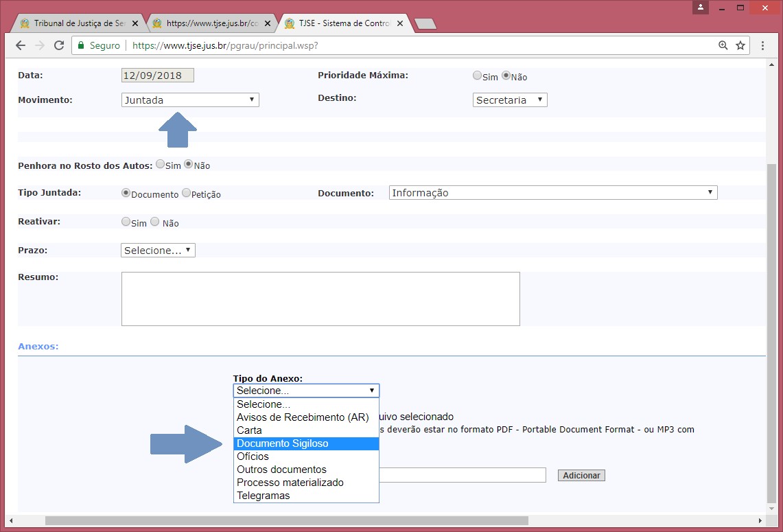Screen dimensions: 783x532
Task: Expand the Destino Secretaria dropdown
Action: pyautogui.click(x=510, y=100)
